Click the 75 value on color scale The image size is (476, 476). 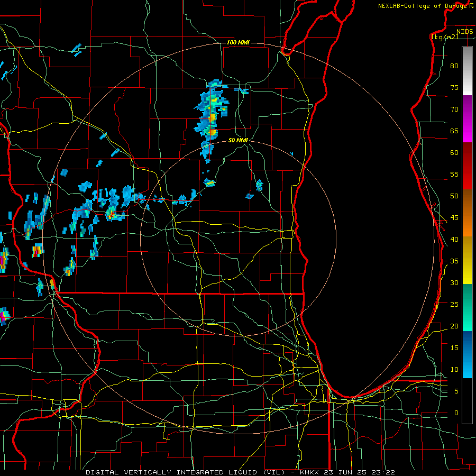[454, 87]
